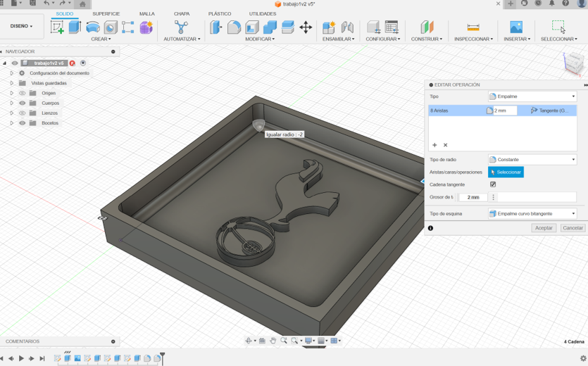
Task: Play the timeline
Action: [21, 358]
